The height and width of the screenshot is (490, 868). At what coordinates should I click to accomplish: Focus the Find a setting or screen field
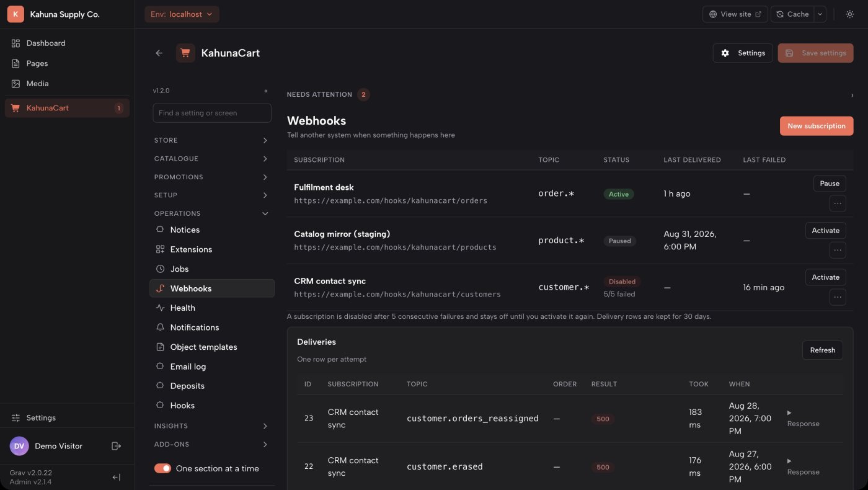click(x=212, y=113)
